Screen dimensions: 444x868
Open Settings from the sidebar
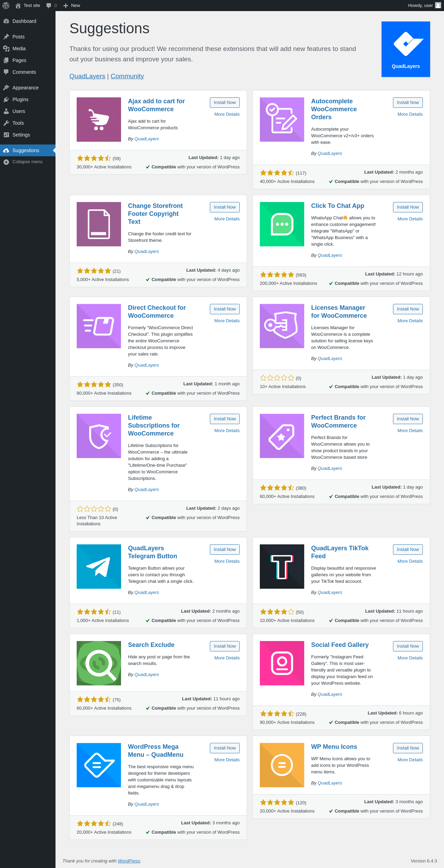(21, 135)
